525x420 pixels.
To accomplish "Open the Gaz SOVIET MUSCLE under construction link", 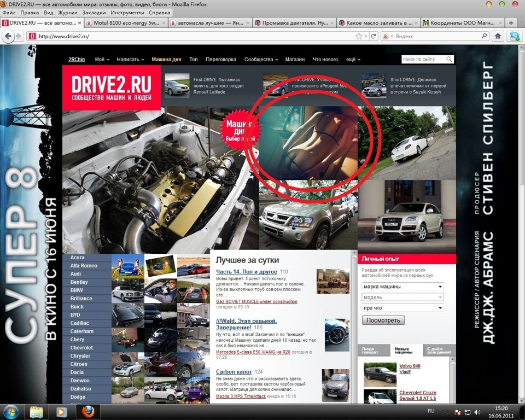I will click(x=256, y=301).
